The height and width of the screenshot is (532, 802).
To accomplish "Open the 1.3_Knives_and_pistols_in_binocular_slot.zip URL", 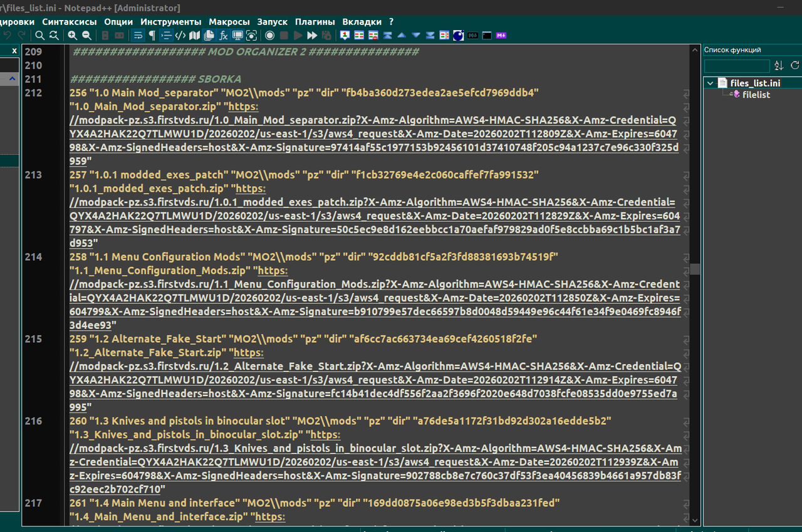I will click(x=375, y=462).
